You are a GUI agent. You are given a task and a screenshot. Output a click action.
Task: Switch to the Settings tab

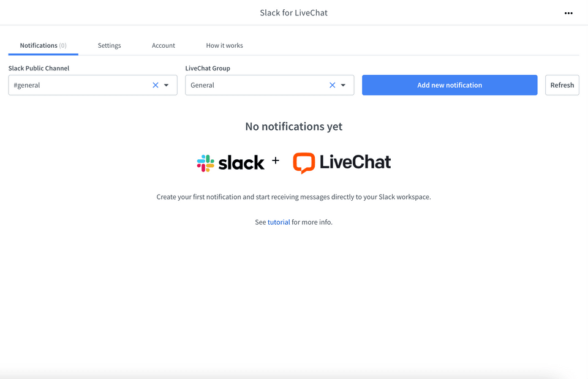pyautogui.click(x=109, y=45)
